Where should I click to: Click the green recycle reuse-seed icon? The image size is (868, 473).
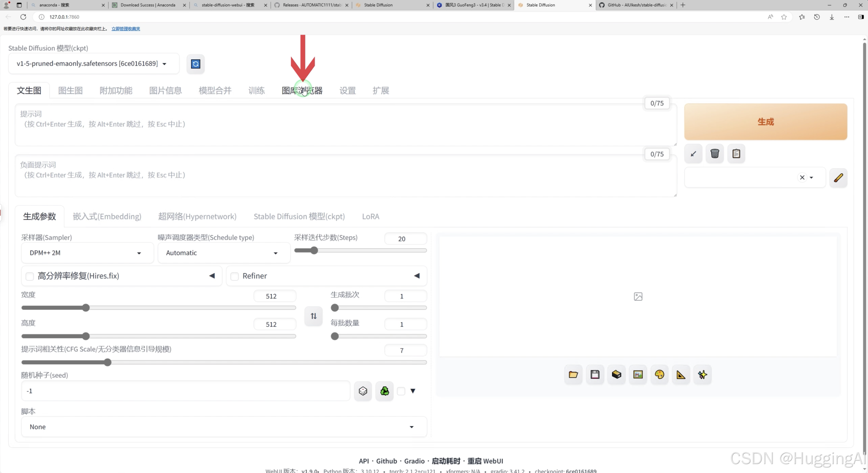tap(384, 391)
